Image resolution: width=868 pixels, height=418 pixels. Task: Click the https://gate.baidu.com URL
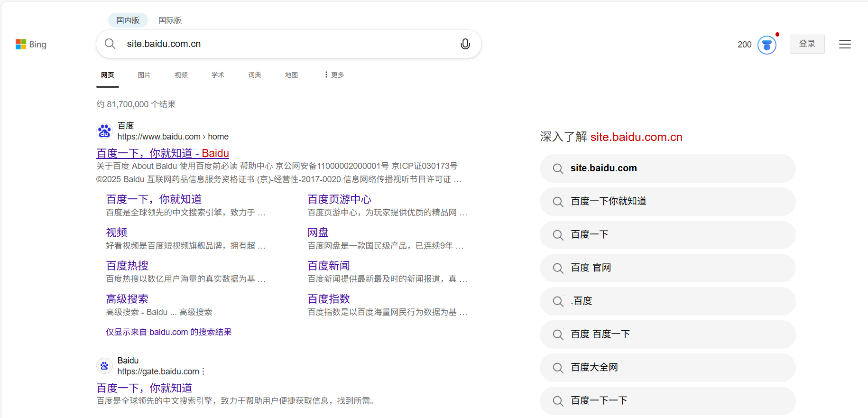(158, 372)
